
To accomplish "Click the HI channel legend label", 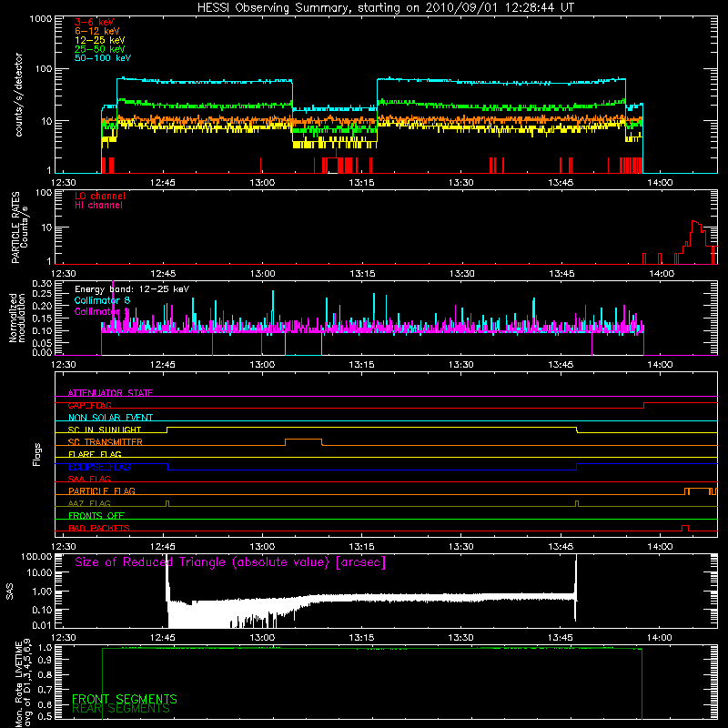I will (x=98, y=206).
